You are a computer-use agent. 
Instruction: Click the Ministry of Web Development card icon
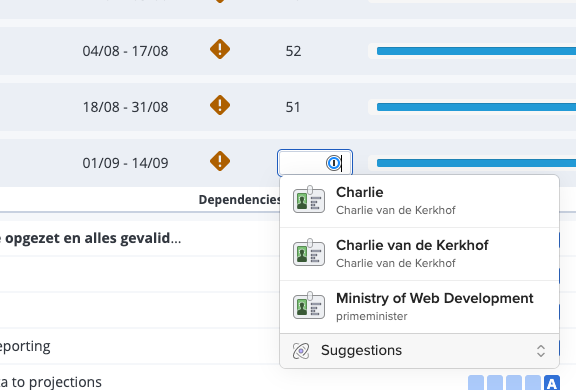(309, 306)
